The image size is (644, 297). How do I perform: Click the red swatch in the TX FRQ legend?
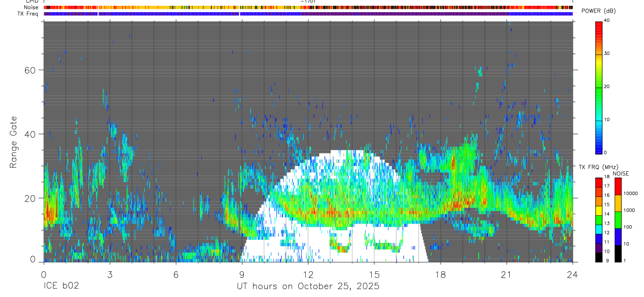[x=598, y=182]
